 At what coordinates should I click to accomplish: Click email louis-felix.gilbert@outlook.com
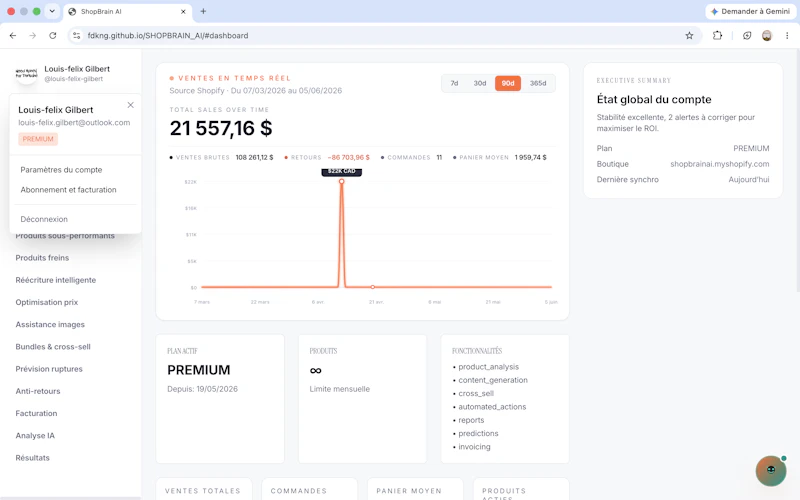click(x=74, y=123)
